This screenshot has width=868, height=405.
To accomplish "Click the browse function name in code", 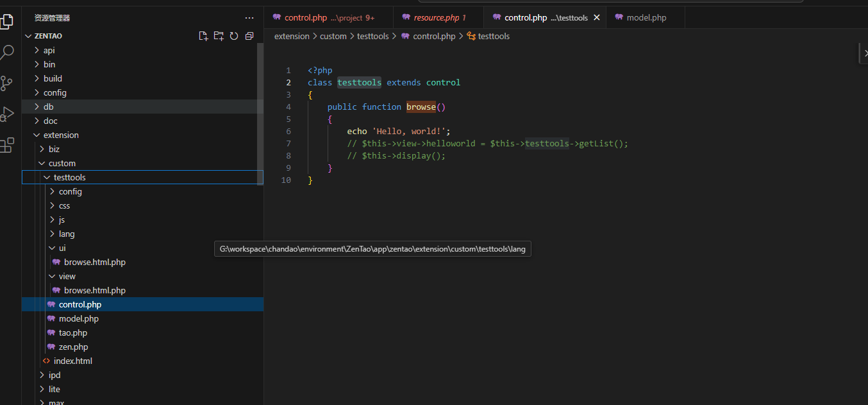I will (421, 107).
